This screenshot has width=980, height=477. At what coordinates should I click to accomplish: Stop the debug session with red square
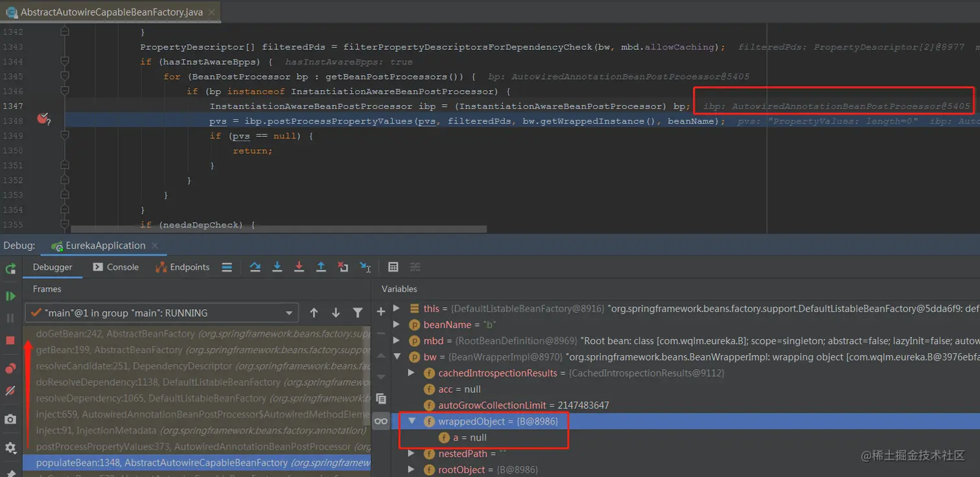click(10, 340)
